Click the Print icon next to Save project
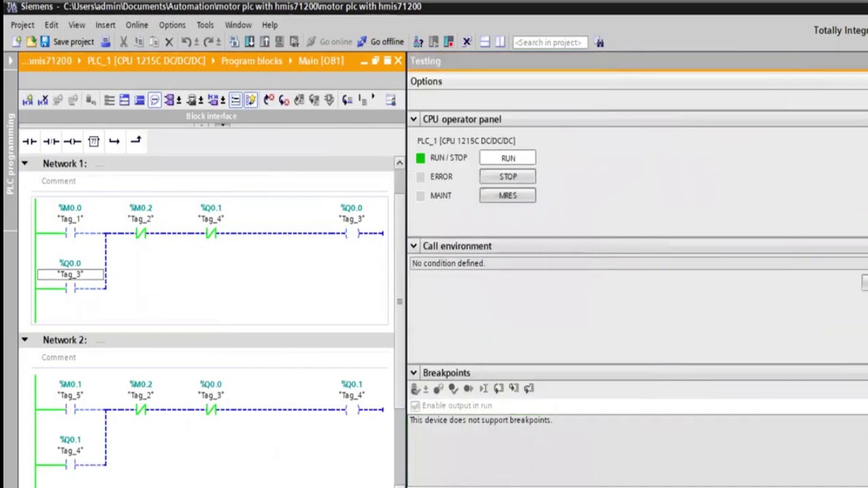 coord(106,42)
